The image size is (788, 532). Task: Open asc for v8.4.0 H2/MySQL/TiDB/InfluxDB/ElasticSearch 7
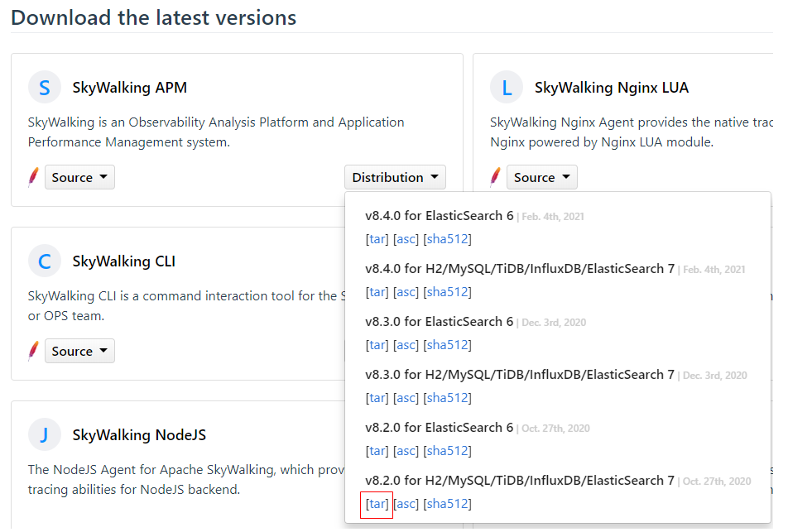click(x=406, y=292)
